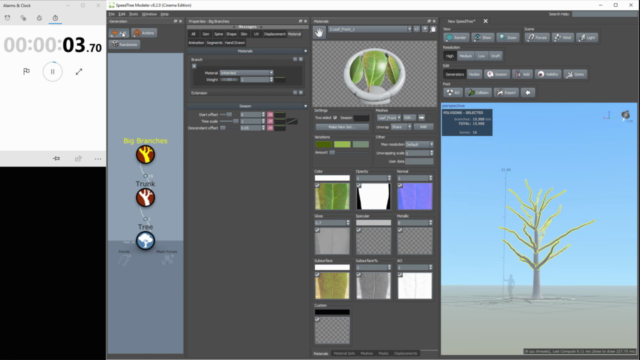Open the Tools menu
The height and width of the screenshot is (360, 640).
[133, 14]
